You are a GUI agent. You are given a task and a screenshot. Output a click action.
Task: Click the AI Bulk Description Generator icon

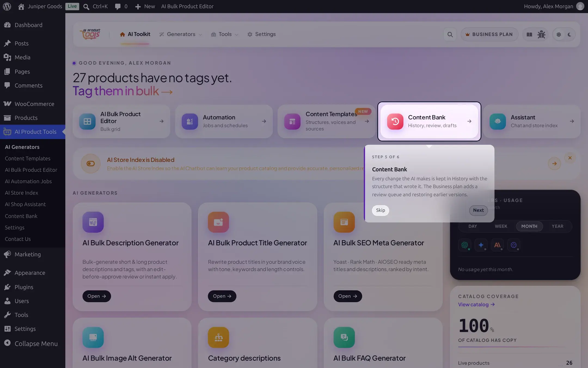point(93,222)
